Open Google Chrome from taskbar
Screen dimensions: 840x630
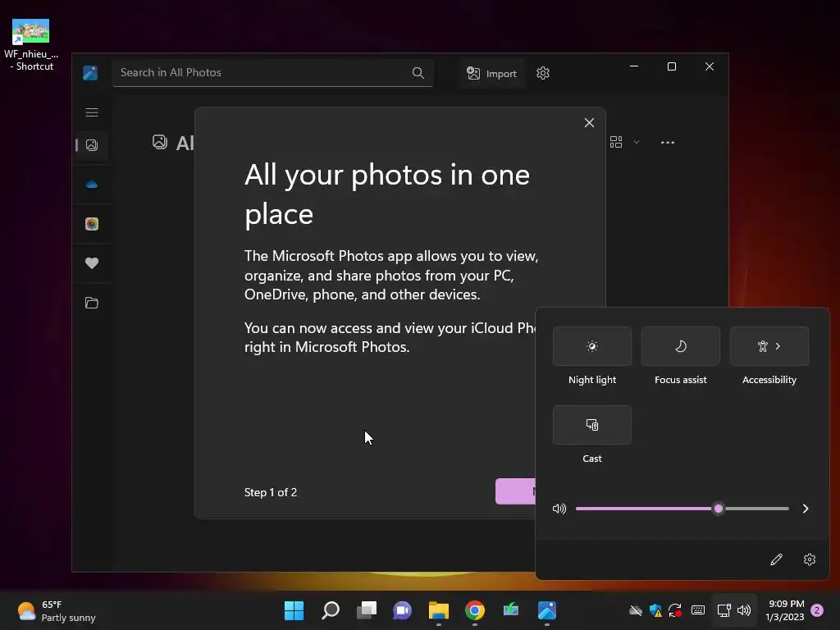[x=475, y=610]
